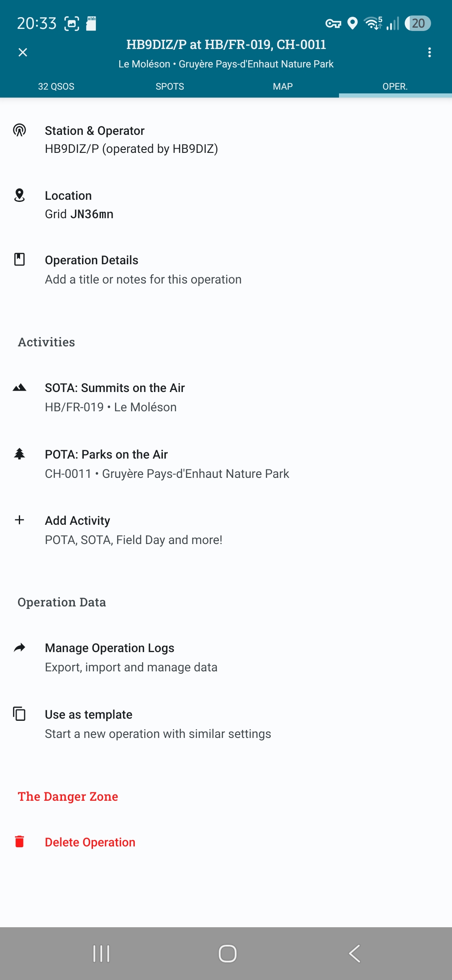Tap the Manage Operation Logs share arrow icon
452x980 pixels.
click(19, 647)
